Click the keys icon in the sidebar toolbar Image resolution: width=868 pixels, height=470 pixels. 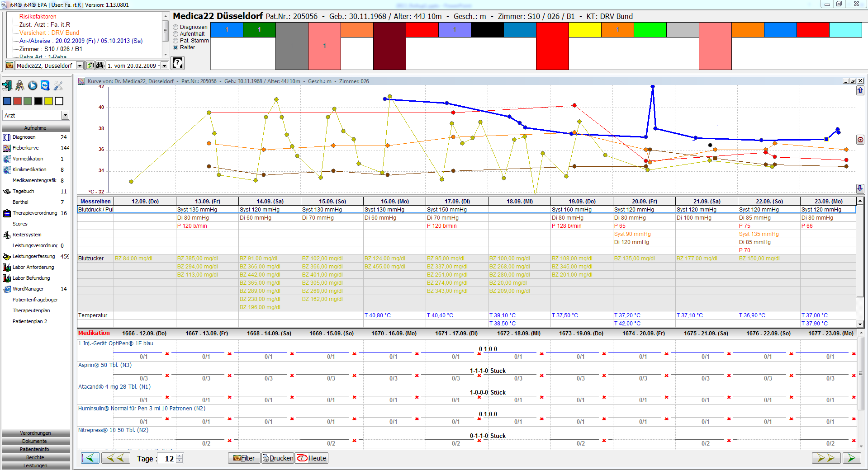click(20, 85)
